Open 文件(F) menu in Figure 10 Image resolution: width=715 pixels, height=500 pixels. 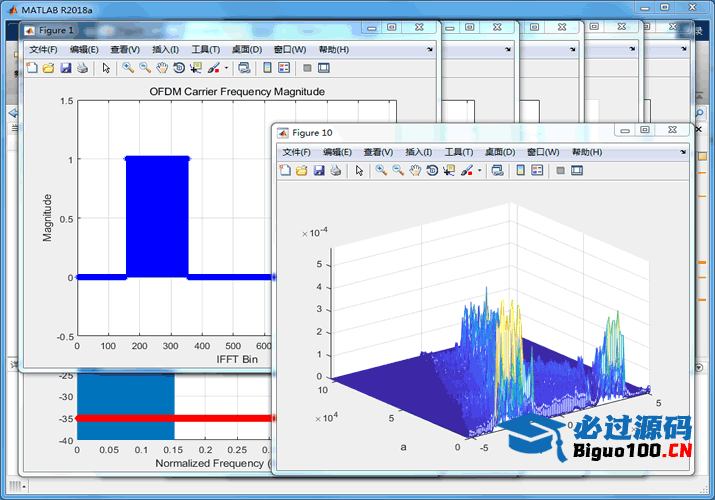click(296, 152)
